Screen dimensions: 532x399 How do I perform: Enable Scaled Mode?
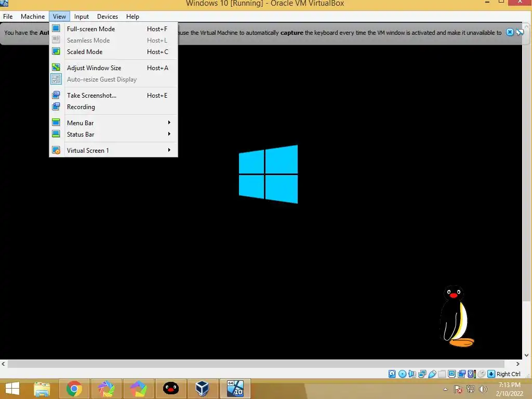[114, 52]
